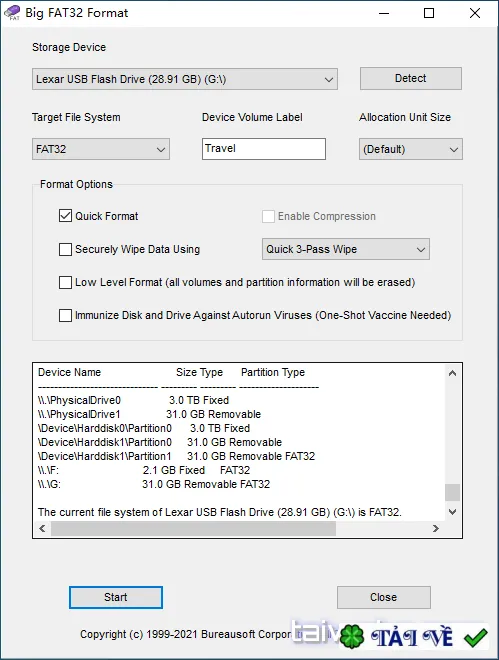499x660 pixels.
Task: Tick Immunize Disk Against Autorun Viruses
Action: click(x=65, y=315)
